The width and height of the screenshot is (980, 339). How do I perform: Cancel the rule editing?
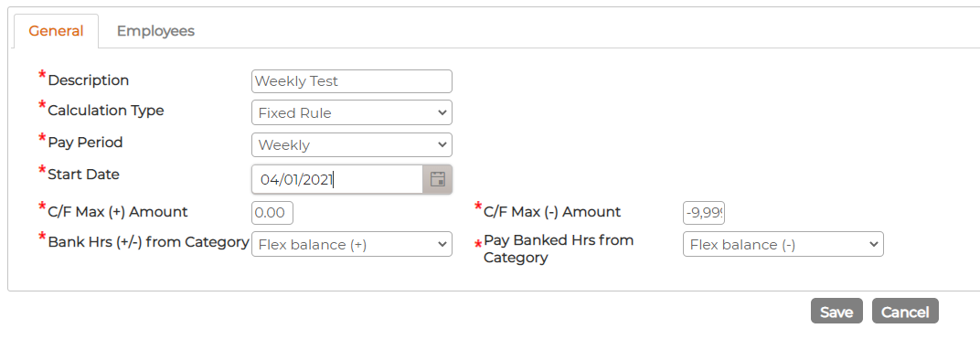905,311
